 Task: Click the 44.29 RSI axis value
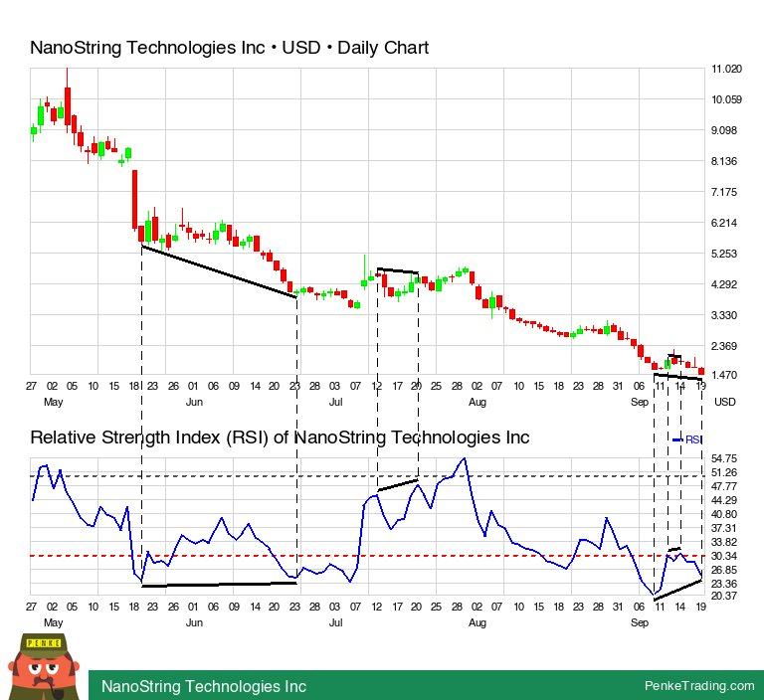tap(724, 500)
